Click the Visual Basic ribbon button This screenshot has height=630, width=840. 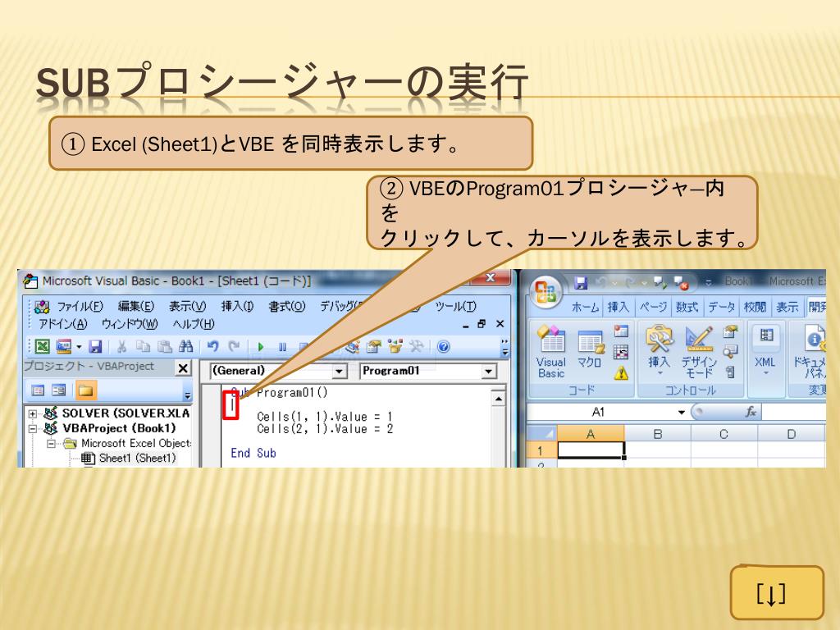click(551, 352)
